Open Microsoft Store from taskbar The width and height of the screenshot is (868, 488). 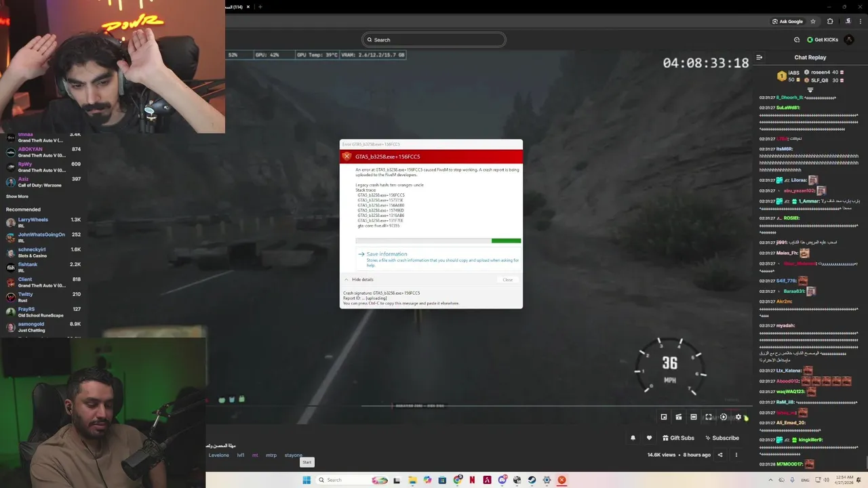442,480
